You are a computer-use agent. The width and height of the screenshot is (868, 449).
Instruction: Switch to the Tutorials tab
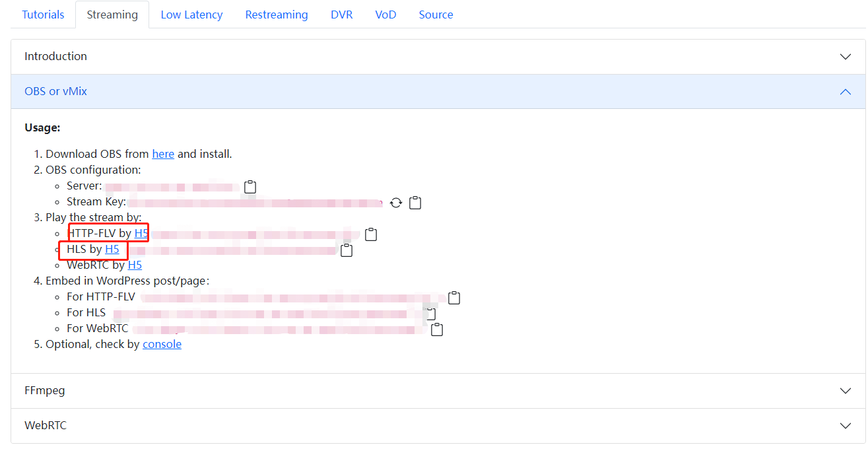coord(43,15)
